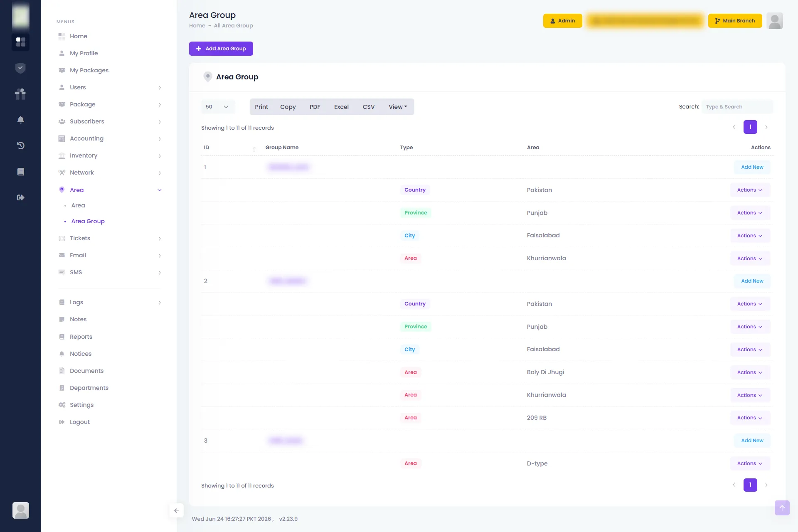Expand the Network submenu
Image resolution: width=798 pixels, height=532 pixels.
160,172
